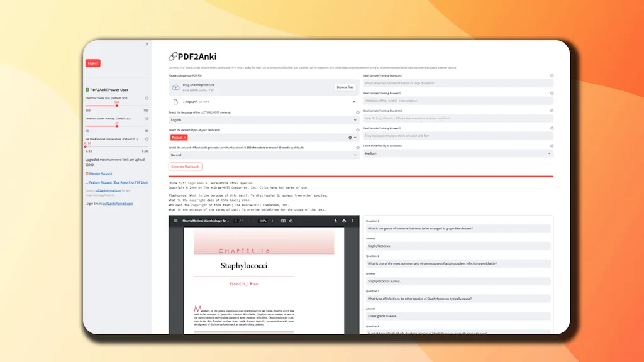The width and height of the screenshot is (644, 362).
Task: Open help icon for AI model temperature
Action: pos(147,139)
